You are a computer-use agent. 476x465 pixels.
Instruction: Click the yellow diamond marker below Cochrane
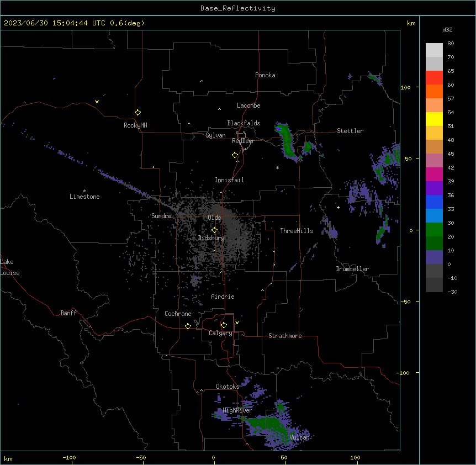click(x=188, y=326)
